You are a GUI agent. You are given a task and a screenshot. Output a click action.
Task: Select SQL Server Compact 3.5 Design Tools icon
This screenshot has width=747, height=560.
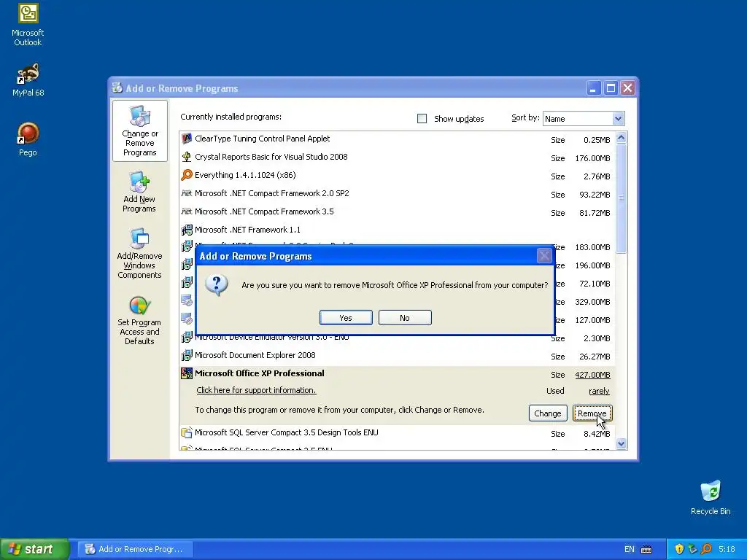tap(187, 432)
